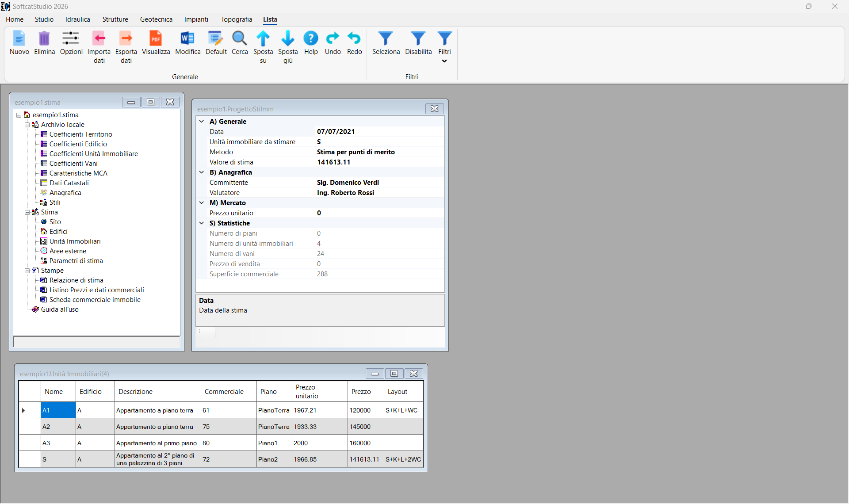Select Coefficienti Unità Immobiliare item
The height and width of the screenshot is (504, 849).
93,154
